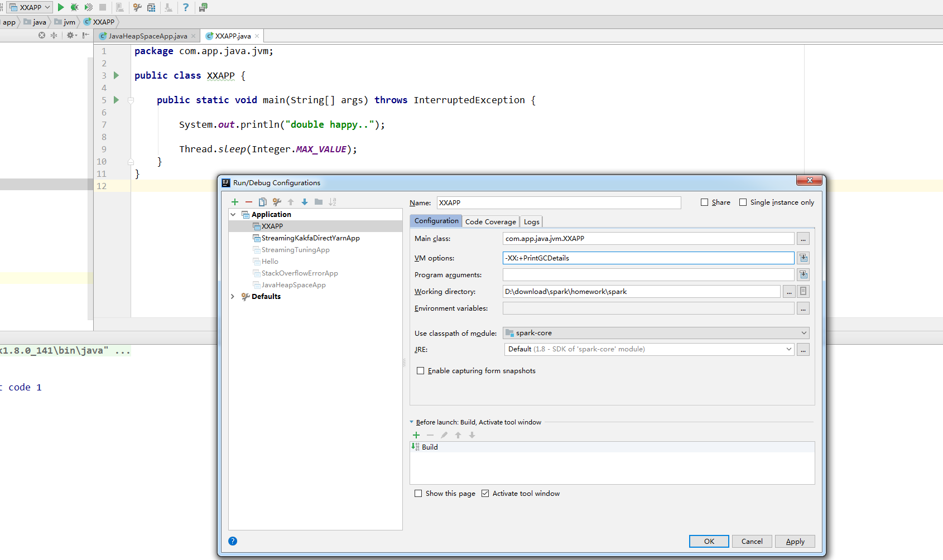Hide the project panel with the pin icon
The image size is (943, 560).
point(85,35)
